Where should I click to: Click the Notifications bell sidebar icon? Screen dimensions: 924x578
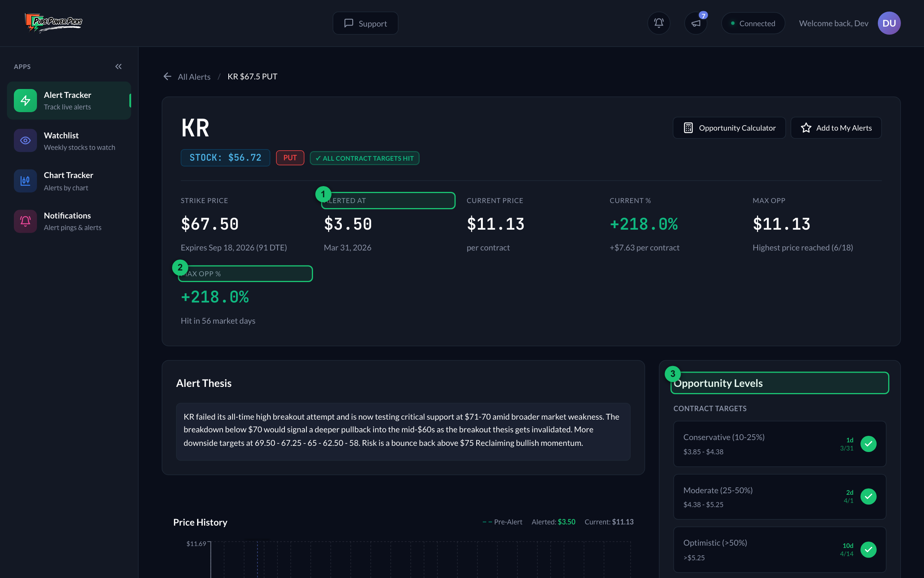[x=25, y=221]
